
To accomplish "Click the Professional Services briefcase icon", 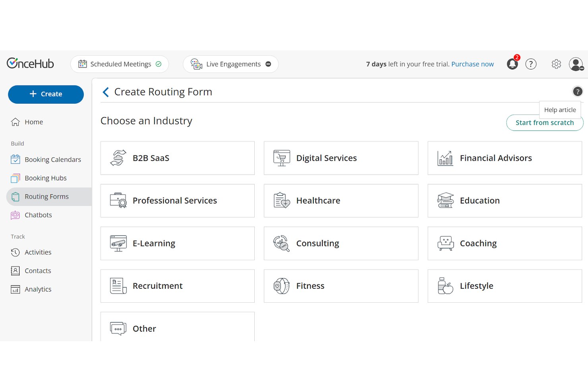I will click(118, 201).
